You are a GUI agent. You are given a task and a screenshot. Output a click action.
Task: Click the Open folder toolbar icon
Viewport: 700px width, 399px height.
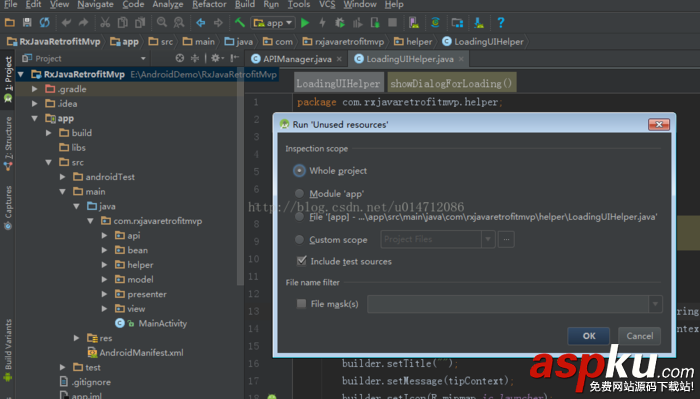(9, 22)
